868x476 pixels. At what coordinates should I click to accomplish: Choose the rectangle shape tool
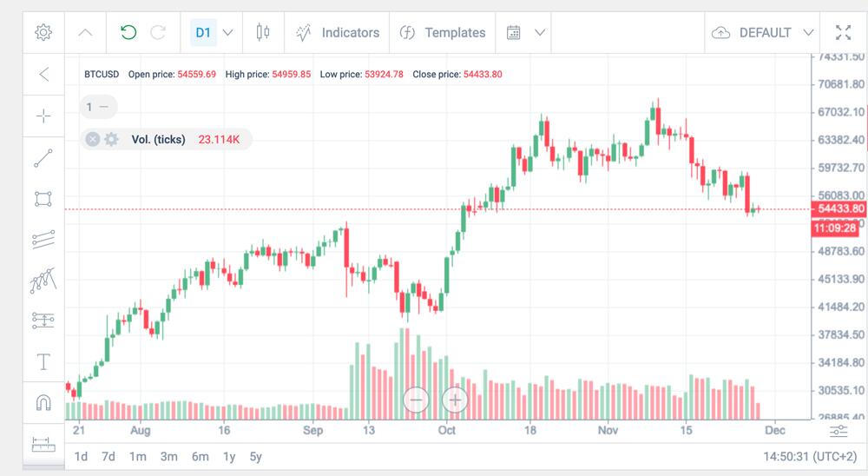click(43, 199)
